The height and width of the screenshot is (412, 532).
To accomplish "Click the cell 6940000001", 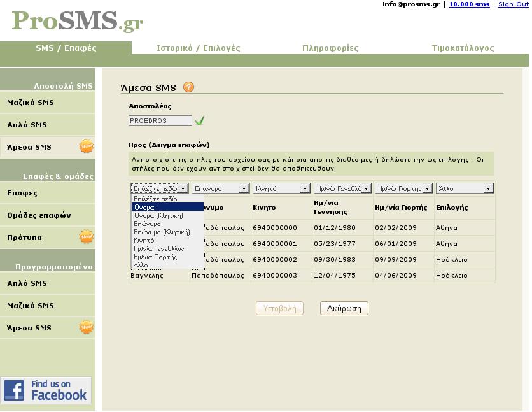I will click(275, 244).
